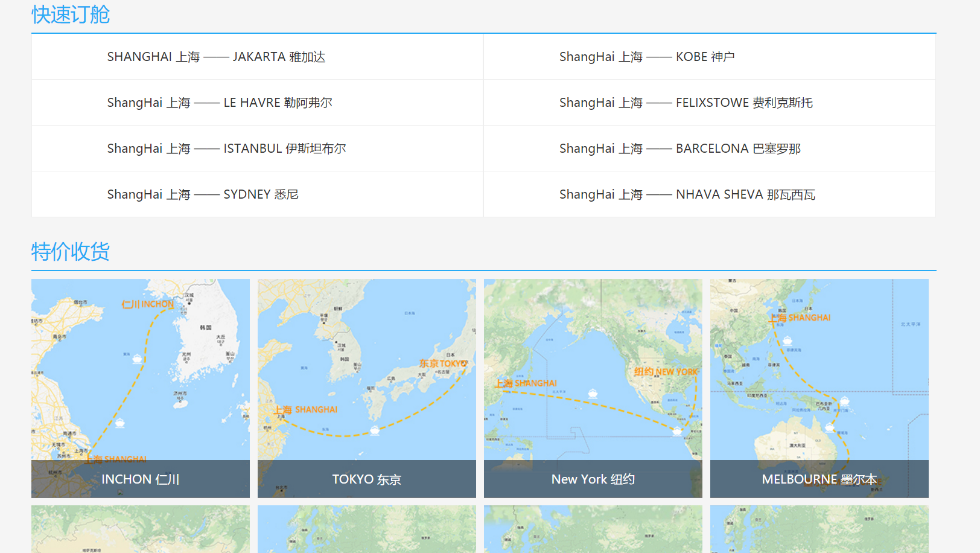
Task: Click the Shanghai — NHAVA SHEVA route
Action: 687,194
